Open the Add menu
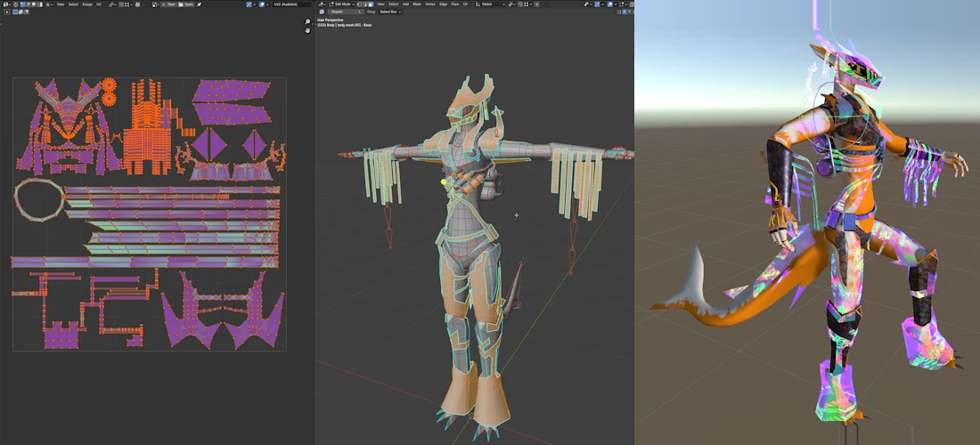980x445 pixels. (x=405, y=4)
